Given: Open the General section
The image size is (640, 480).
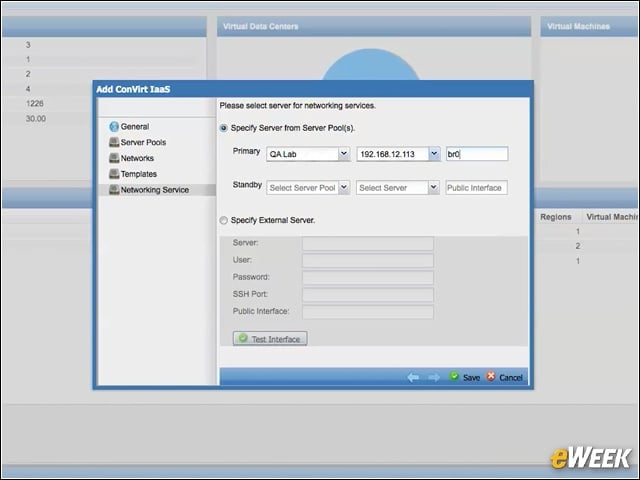Looking at the screenshot, I should pos(135,127).
